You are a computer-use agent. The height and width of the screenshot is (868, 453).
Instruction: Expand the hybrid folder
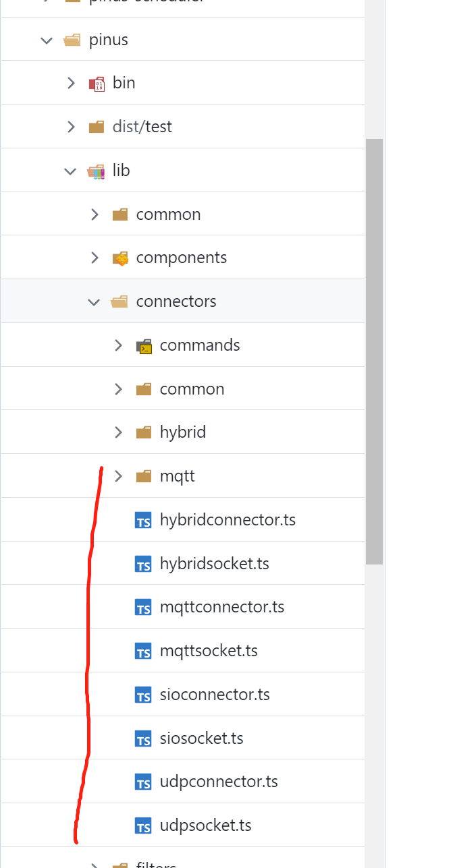coord(118,432)
